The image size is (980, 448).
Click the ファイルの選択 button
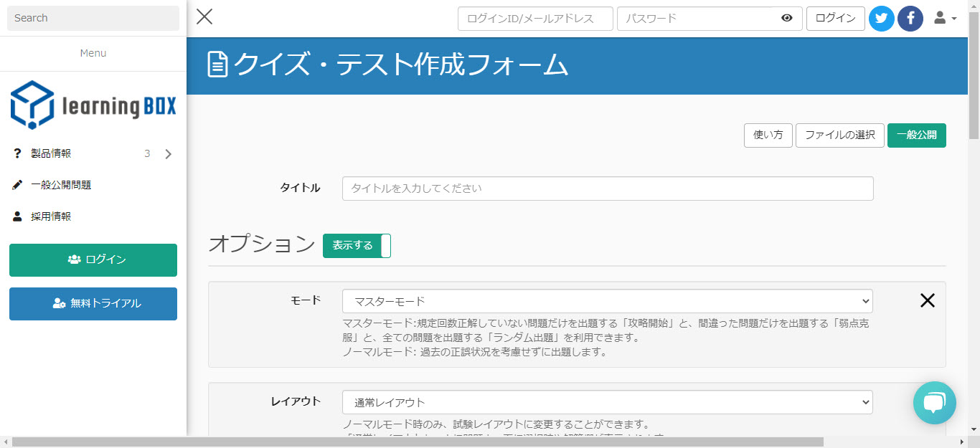click(839, 135)
